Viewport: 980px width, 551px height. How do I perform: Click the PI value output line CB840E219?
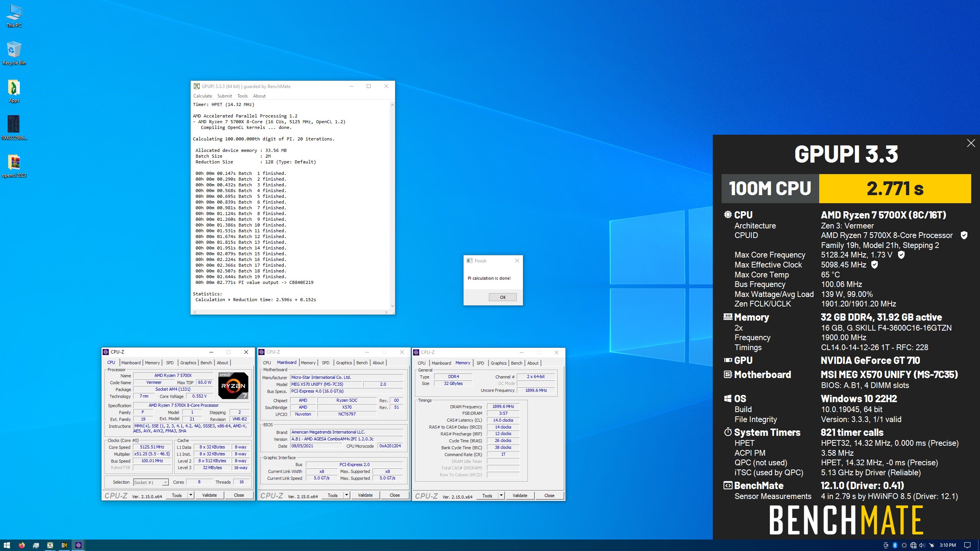(x=254, y=282)
